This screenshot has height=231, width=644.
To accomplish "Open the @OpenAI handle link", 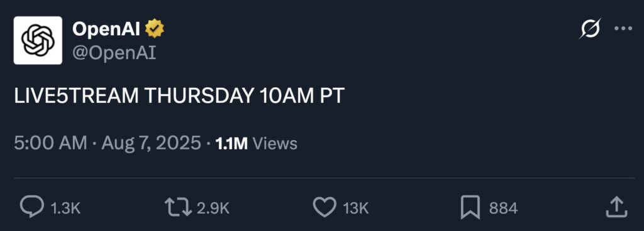I will (x=114, y=53).
